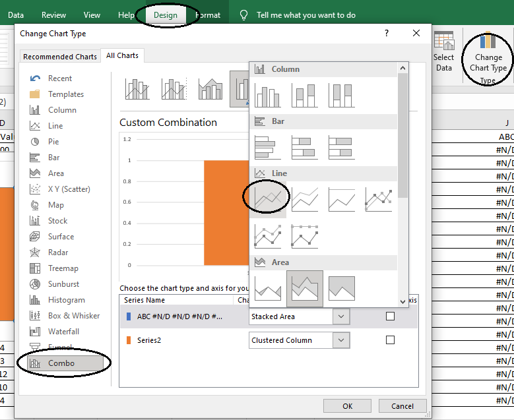
Task: Select Histogram chart category
Action: (67, 300)
